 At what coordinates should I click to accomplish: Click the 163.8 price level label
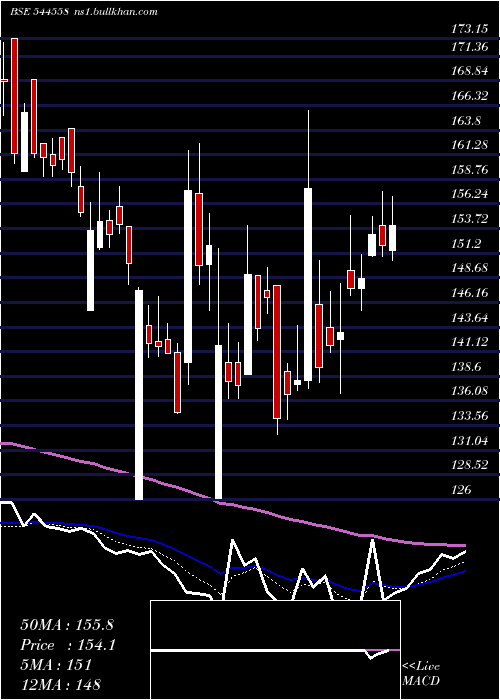(x=467, y=121)
